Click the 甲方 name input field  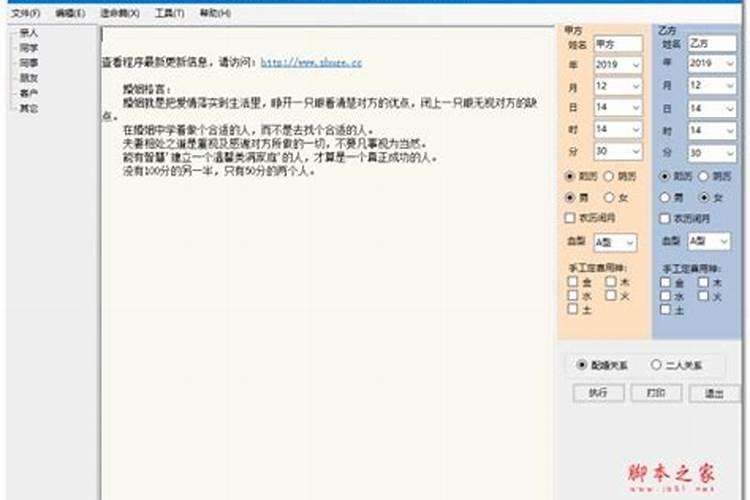pyautogui.click(x=618, y=44)
